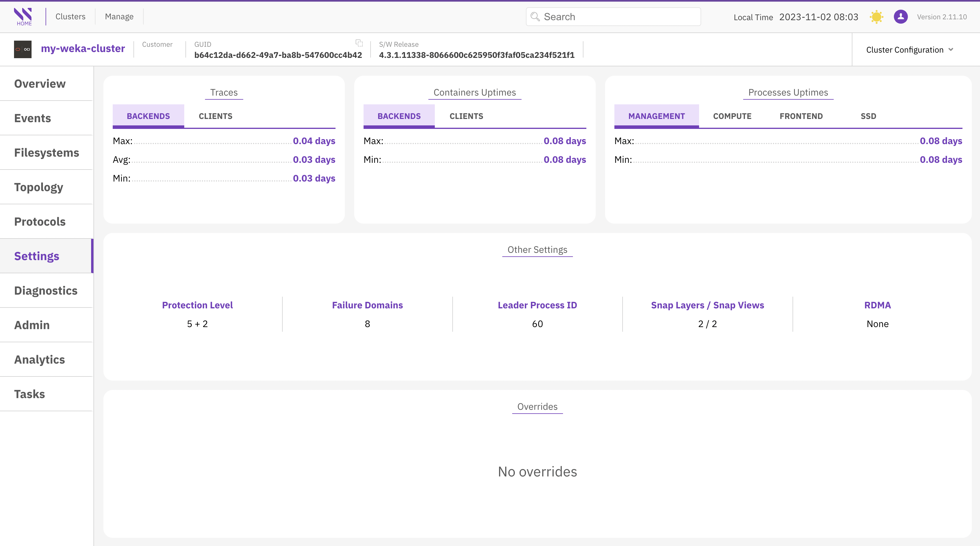Navigate to Topology in the sidebar
Screen dimensions: 980x546
(x=39, y=187)
